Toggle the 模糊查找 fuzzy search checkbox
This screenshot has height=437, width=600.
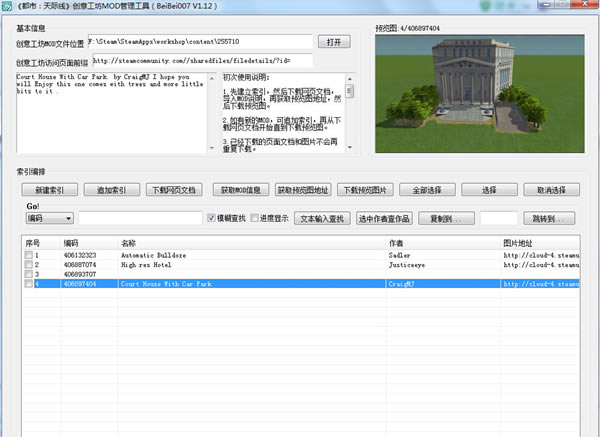point(212,217)
